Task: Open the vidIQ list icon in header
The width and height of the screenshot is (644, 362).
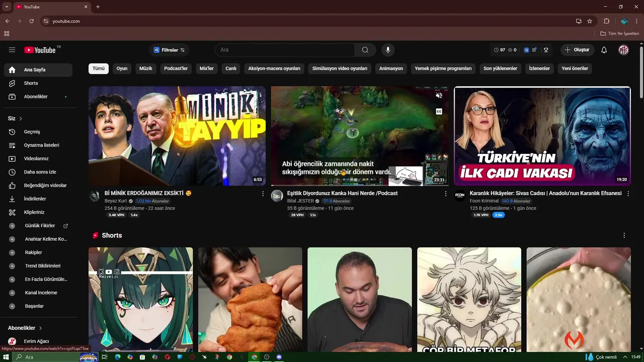Action: (x=534, y=50)
